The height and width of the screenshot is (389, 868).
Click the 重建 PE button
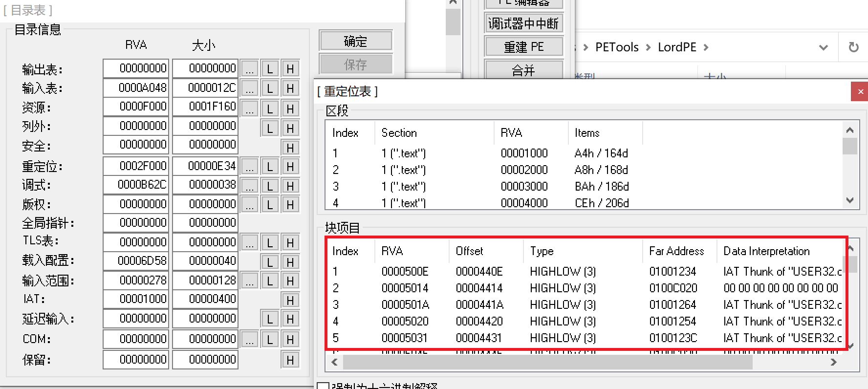click(523, 47)
